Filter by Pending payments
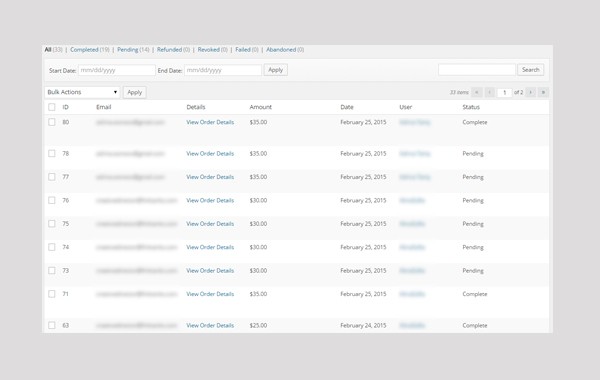The height and width of the screenshot is (380, 600). point(127,50)
